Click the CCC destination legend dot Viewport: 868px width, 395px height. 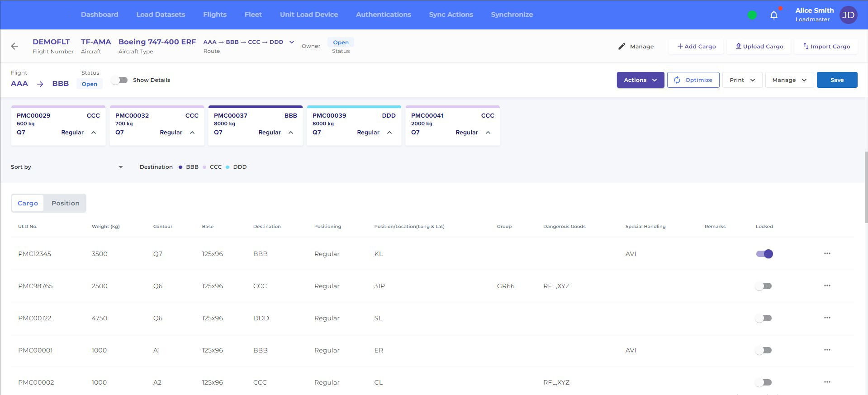pos(204,167)
